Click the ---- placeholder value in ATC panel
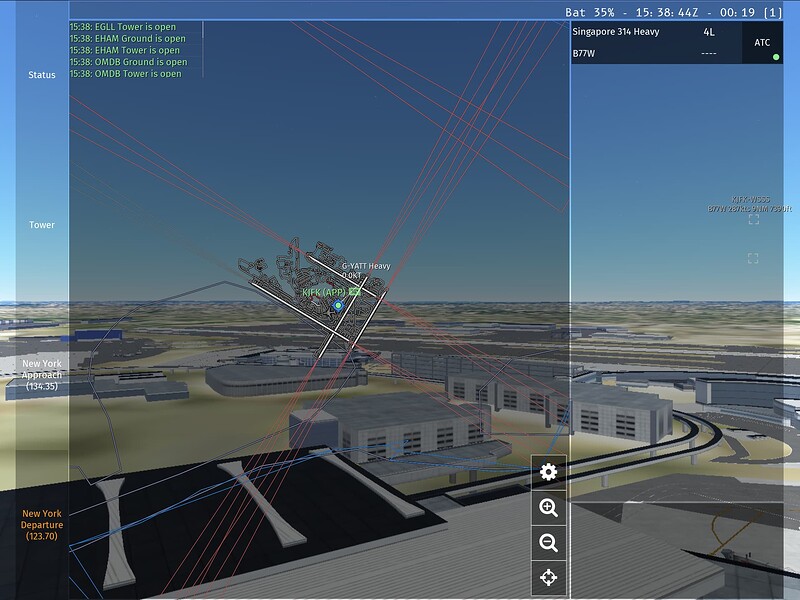This screenshot has height=600, width=800. point(709,54)
